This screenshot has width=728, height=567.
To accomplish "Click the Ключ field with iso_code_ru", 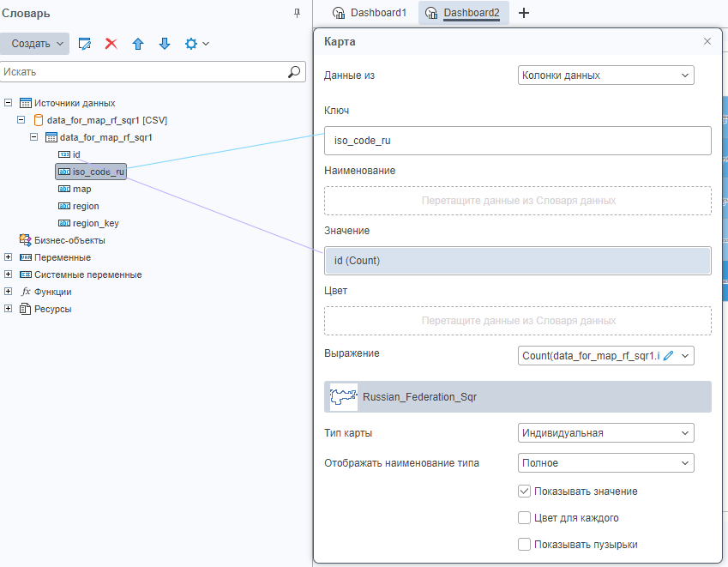I will point(517,141).
